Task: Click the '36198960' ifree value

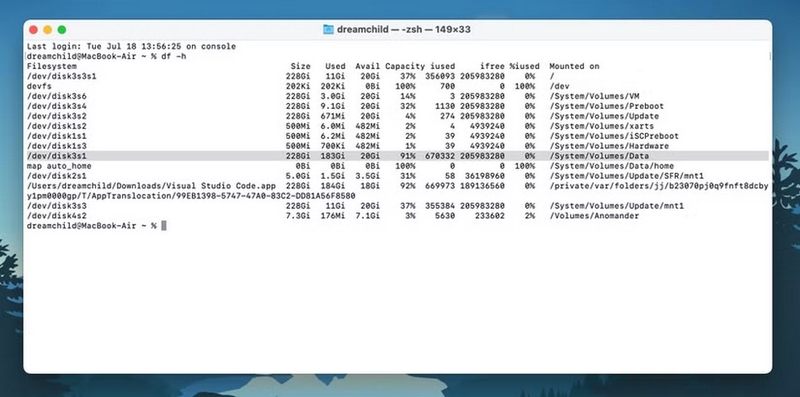Action: point(485,176)
